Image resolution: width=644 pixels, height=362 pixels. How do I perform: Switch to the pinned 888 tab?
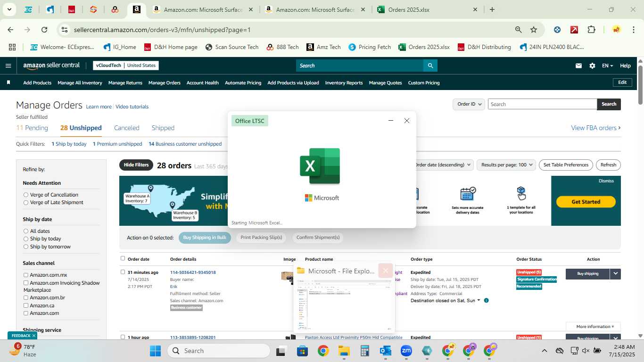tap(115, 9)
